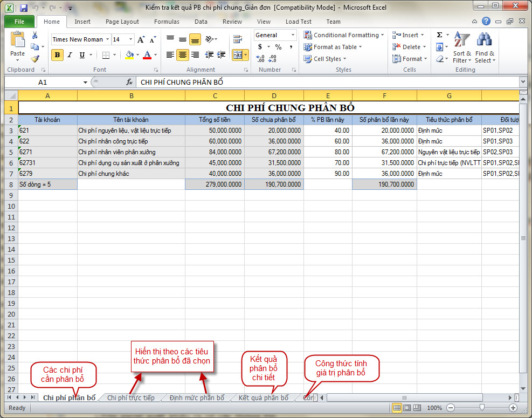Switch to Page Layout ribbon tab
Screen dimensions: 532x418
(122, 22)
